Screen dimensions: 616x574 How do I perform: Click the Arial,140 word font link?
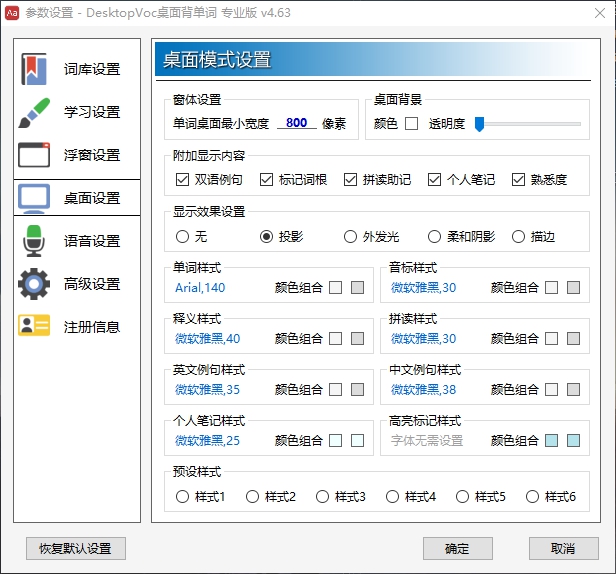pos(199,287)
